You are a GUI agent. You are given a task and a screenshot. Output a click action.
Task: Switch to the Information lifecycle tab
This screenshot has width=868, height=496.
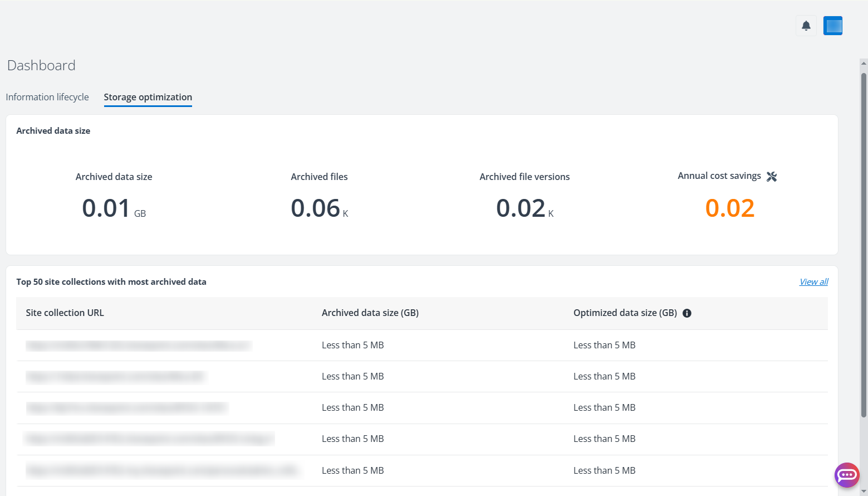(47, 96)
